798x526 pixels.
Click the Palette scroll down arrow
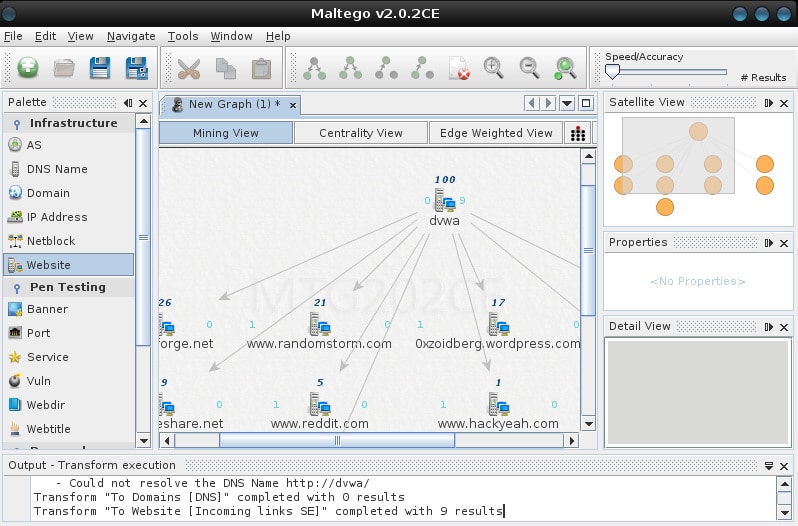pyautogui.click(x=144, y=441)
